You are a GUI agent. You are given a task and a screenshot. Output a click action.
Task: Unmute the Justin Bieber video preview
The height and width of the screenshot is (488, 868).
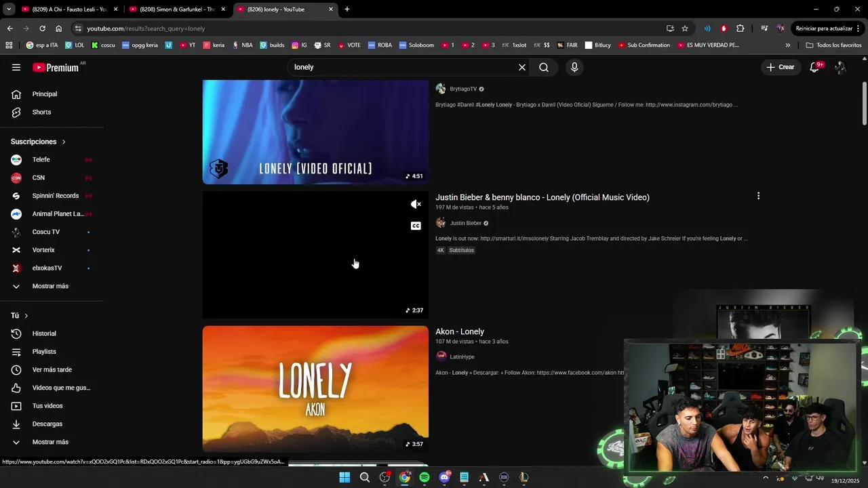[x=416, y=204]
